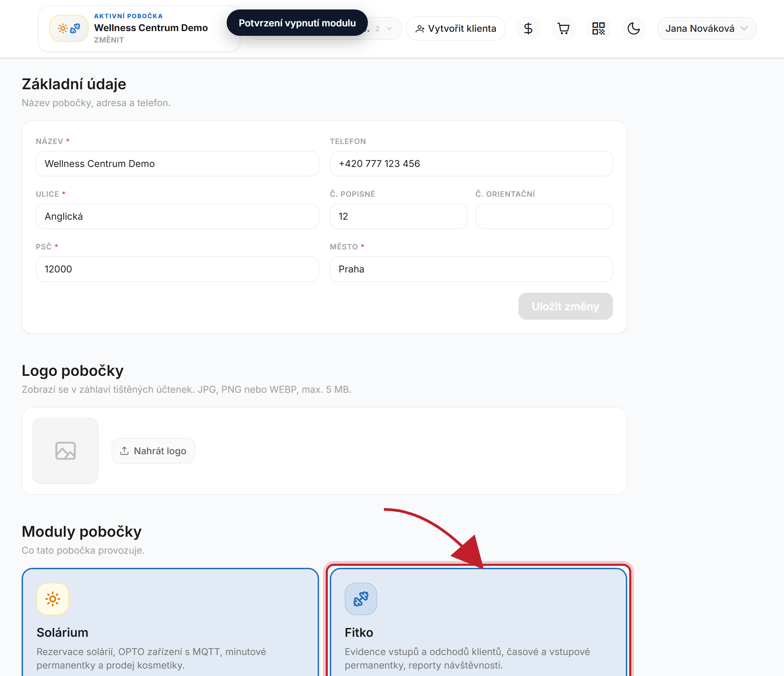The width and height of the screenshot is (784, 676).
Task: Open the shopping cart icon
Action: [563, 28]
